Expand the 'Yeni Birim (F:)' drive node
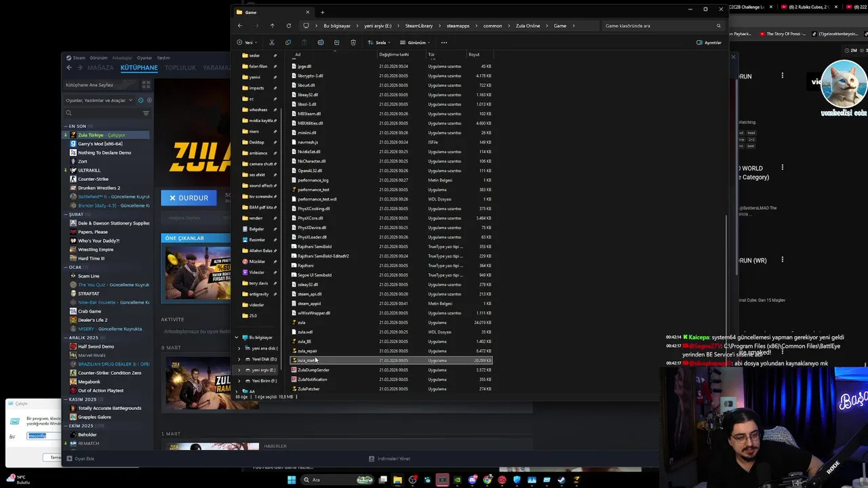Viewport: 868px width, 488px height. (239, 381)
